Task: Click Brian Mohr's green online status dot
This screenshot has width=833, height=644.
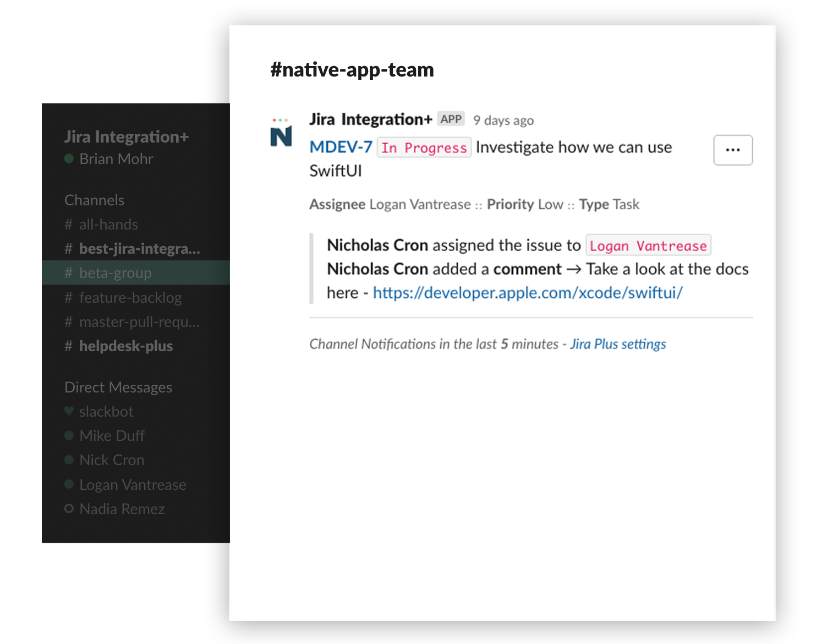Action: 69,159
